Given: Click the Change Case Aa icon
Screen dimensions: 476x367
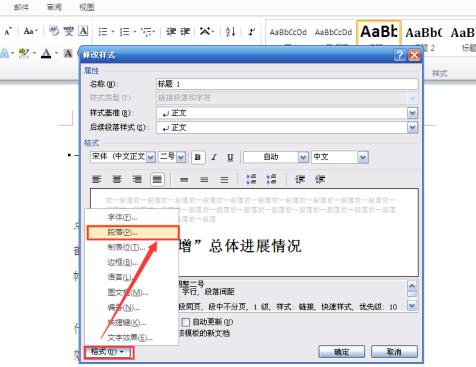Looking at the screenshot, I should 30,31.
